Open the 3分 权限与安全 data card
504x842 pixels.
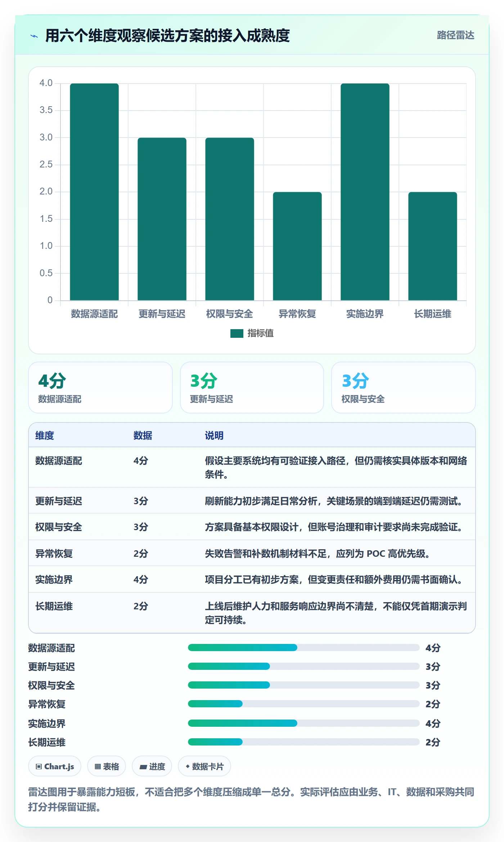[404, 388]
